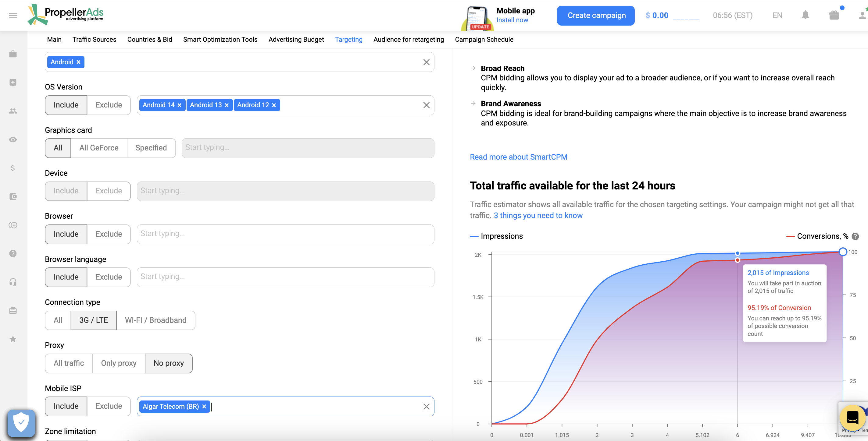This screenshot has width=868, height=441.
Task: Open the eye icon in sidebar
Action: 13,140
